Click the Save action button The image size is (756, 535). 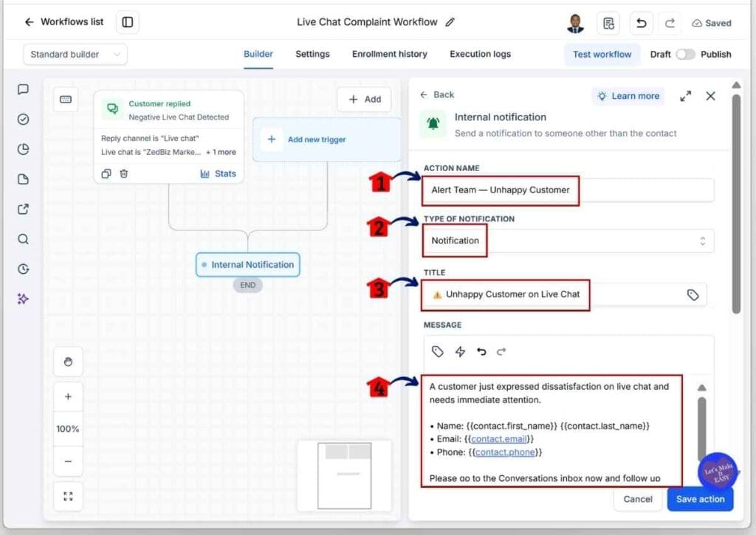[700, 500]
